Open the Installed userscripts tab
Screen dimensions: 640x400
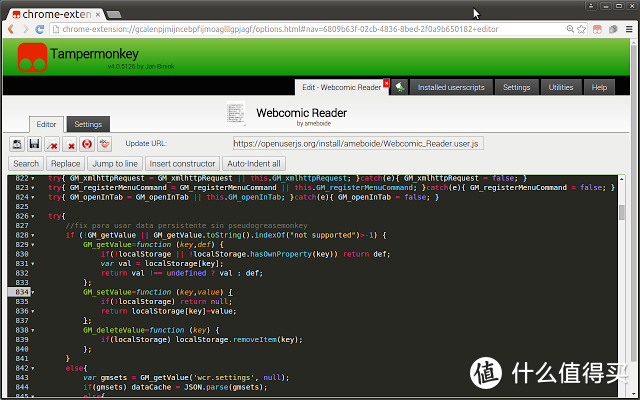click(451, 87)
